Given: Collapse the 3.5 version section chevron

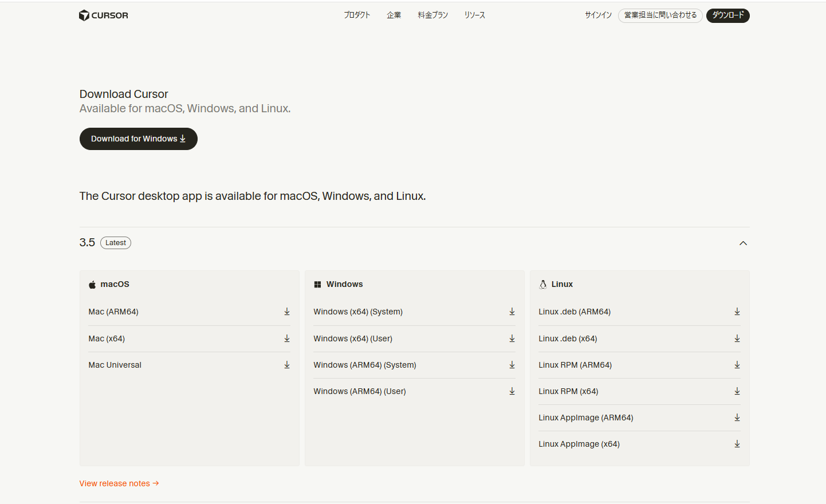Looking at the screenshot, I should tap(743, 243).
